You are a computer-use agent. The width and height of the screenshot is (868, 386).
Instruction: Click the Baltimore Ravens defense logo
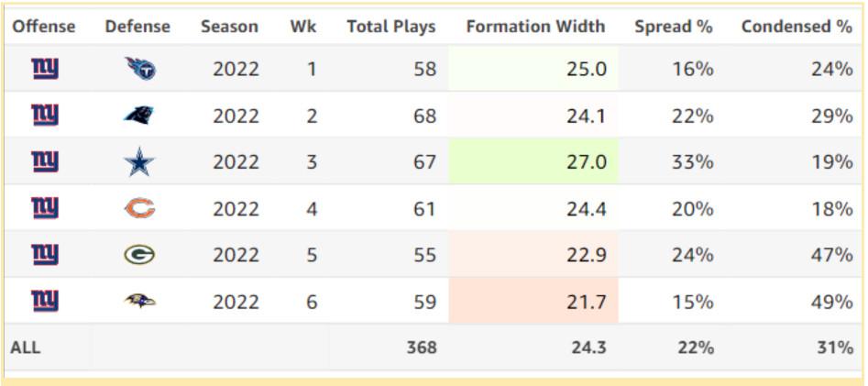[x=139, y=300]
